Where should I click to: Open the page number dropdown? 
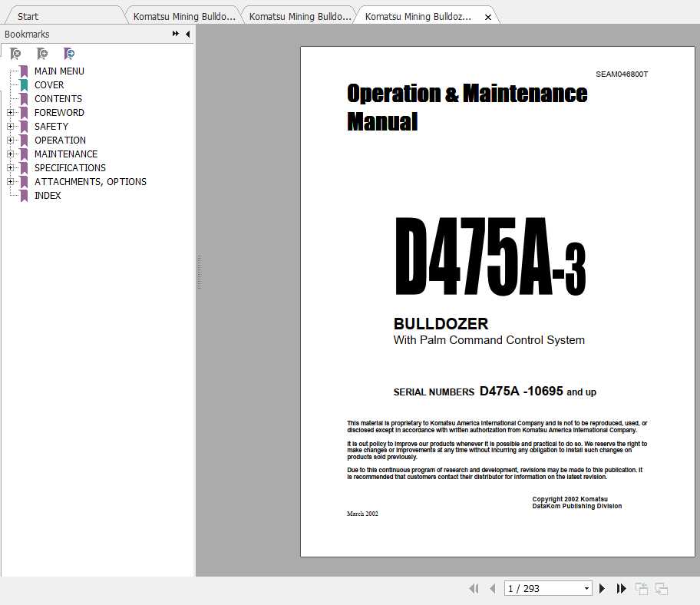pos(586,588)
